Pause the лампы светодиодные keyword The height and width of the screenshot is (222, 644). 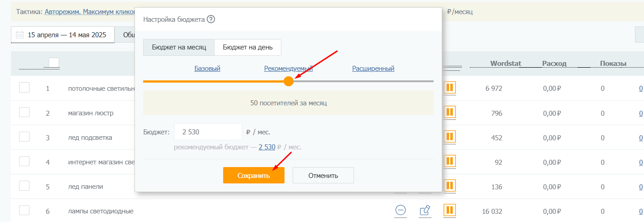pos(449,210)
